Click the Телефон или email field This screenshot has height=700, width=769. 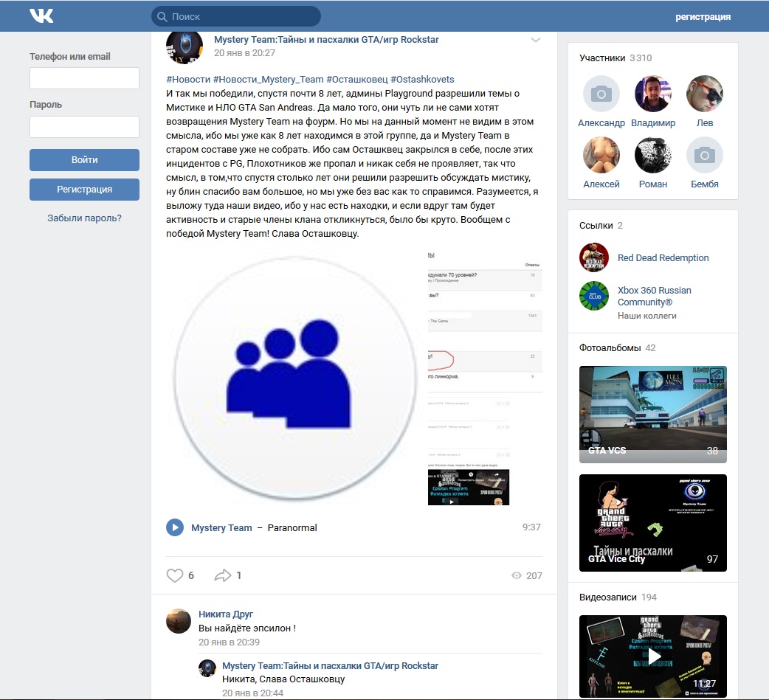tap(84, 78)
